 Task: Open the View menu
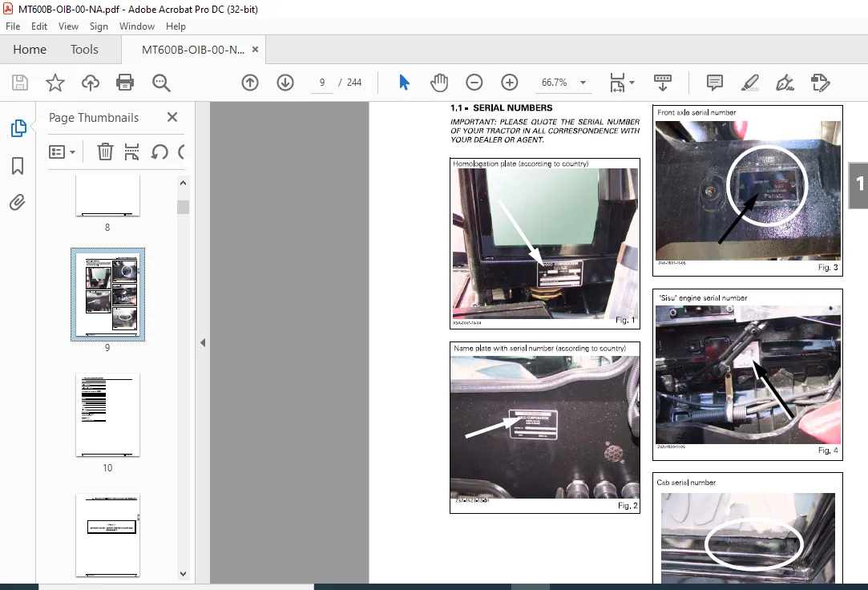68,26
